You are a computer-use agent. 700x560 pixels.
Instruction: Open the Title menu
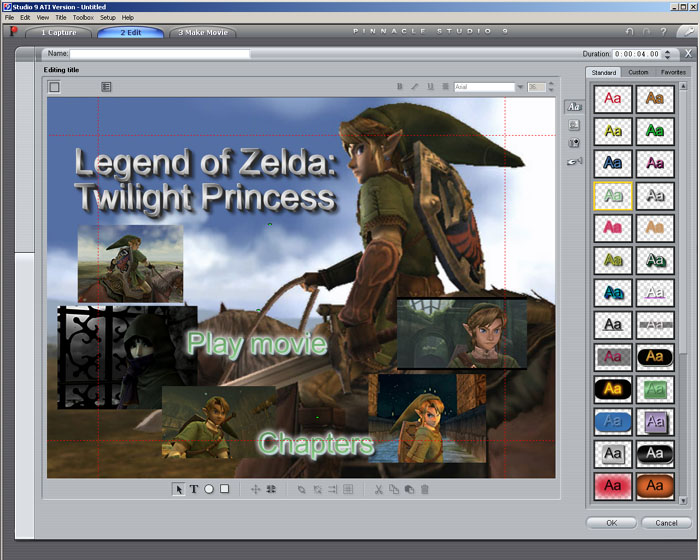click(61, 17)
